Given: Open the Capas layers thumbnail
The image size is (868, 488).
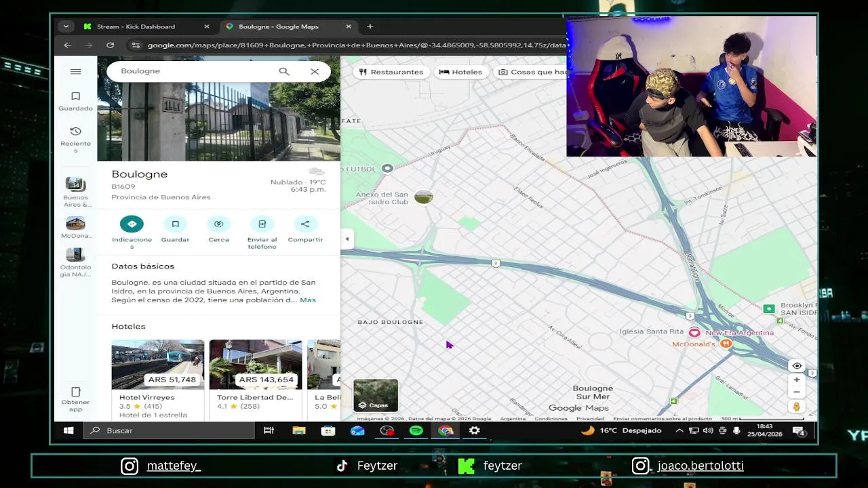Looking at the screenshot, I should (x=376, y=395).
